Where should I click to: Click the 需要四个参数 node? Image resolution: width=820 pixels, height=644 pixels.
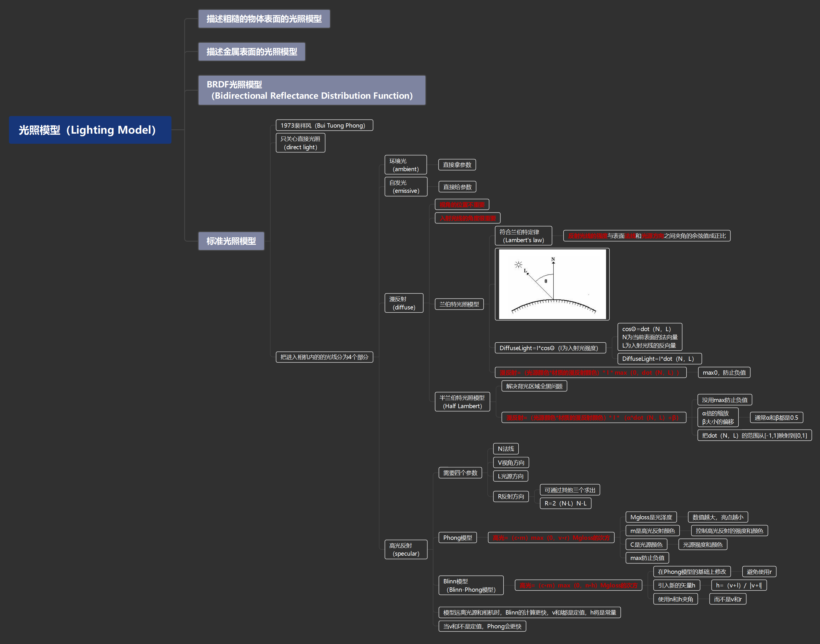coord(460,473)
